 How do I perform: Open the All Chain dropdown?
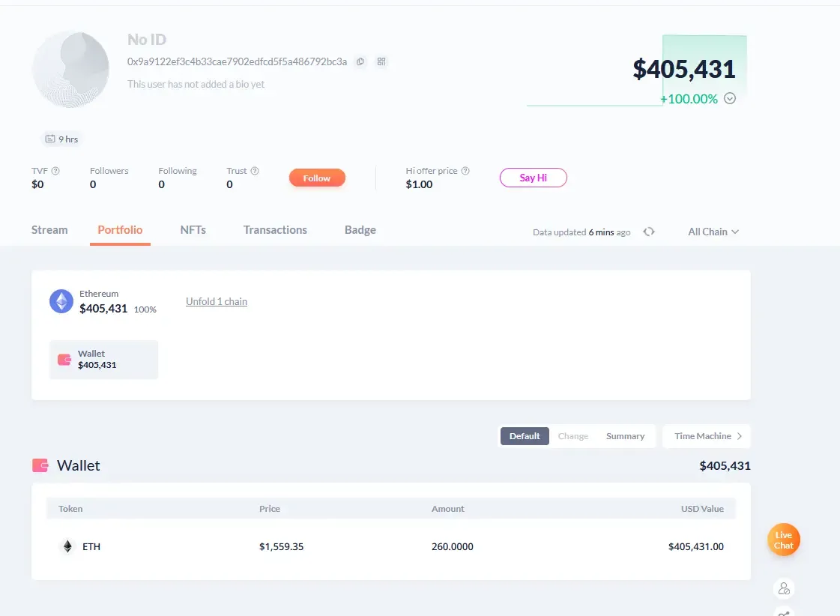point(712,232)
